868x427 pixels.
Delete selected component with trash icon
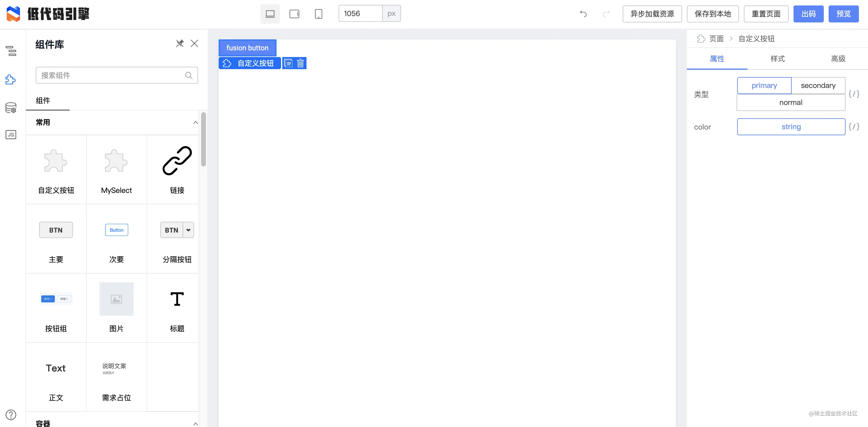pyautogui.click(x=300, y=63)
